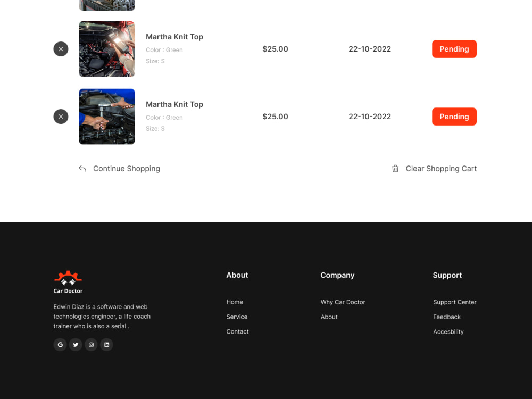Go to Continue Shopping link
Viewport: 532px width, 399px height.
click(x=126, y=169)
